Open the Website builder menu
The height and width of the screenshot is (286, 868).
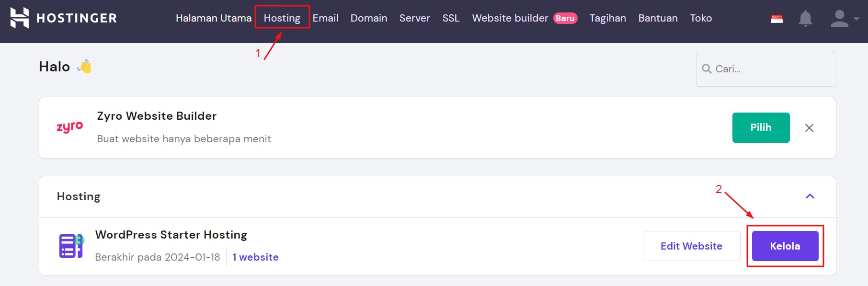[x=510, y=18]
